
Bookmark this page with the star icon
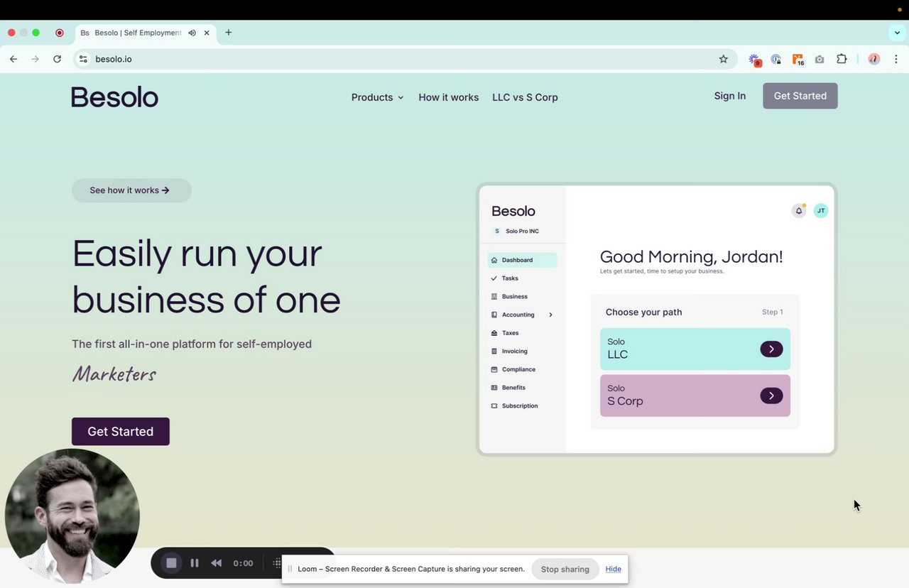pos(723,59)
